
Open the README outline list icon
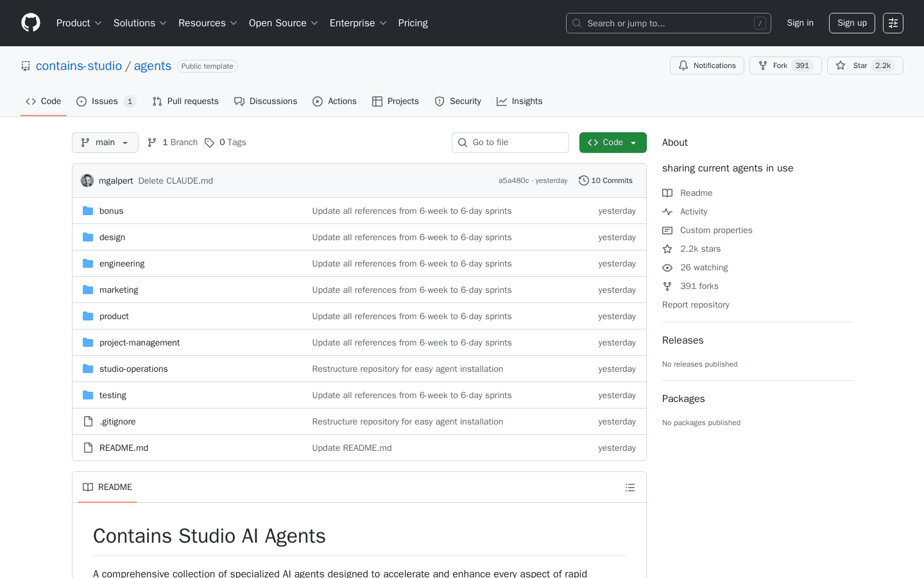click(630, 487)
